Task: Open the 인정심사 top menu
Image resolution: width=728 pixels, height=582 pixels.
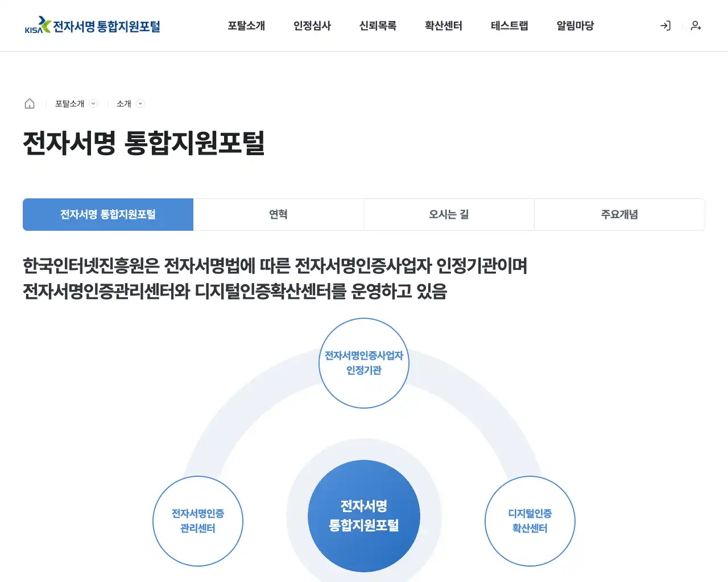Action: tap(312, 26)
